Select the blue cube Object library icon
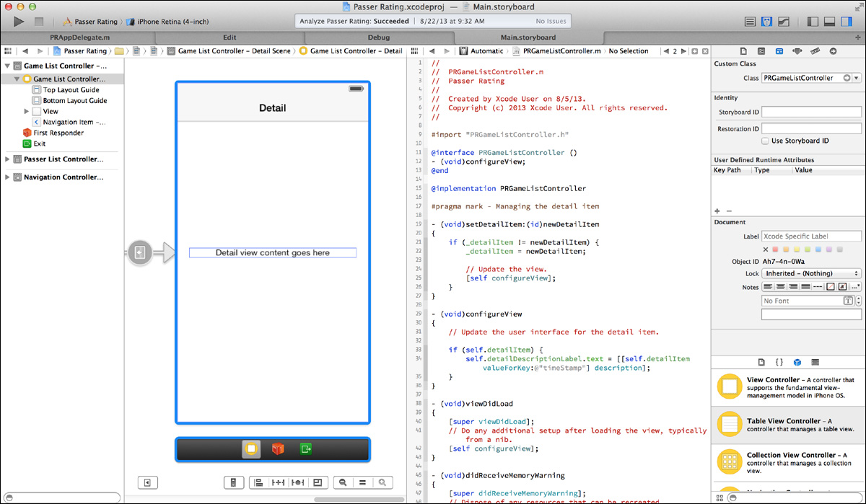Viewport: 866px width, 504px height. 797,362
